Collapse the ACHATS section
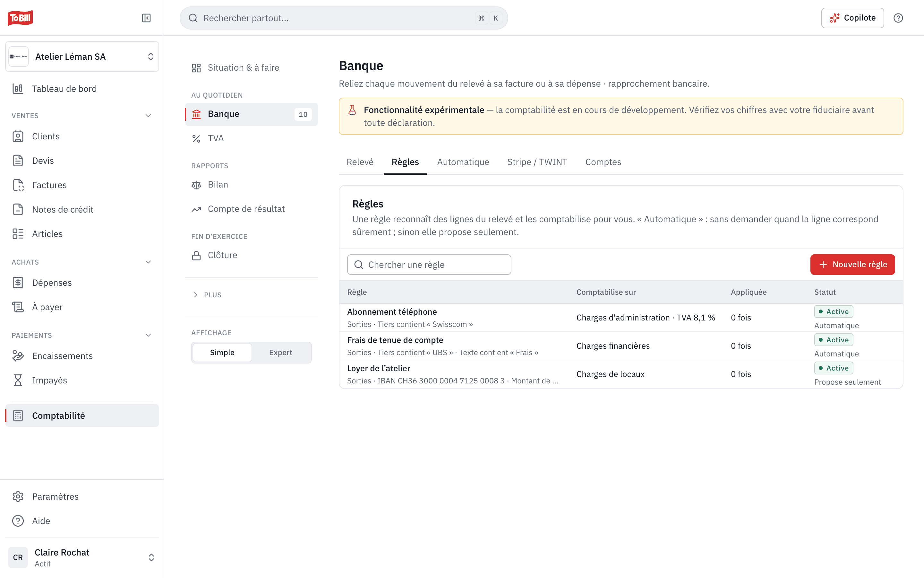Screen dimensions: 924x578 point(149,262)
